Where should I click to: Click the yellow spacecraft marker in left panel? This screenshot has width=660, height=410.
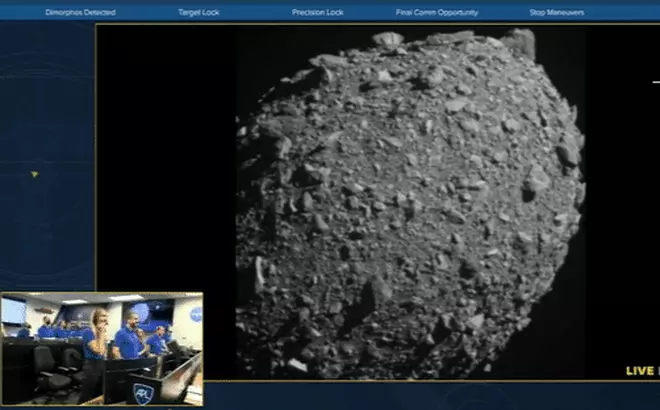click(34, 174)
